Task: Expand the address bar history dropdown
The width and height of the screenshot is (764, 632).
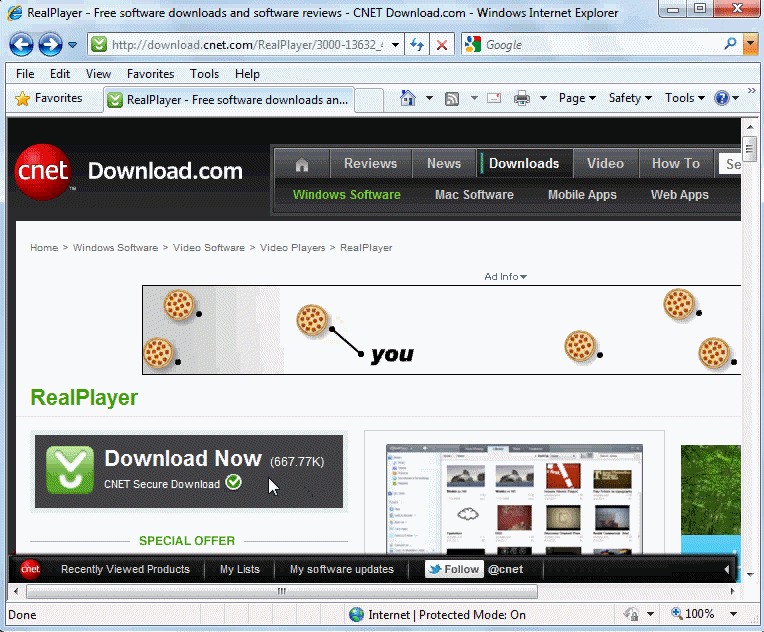Action: (x=395, y=45)
